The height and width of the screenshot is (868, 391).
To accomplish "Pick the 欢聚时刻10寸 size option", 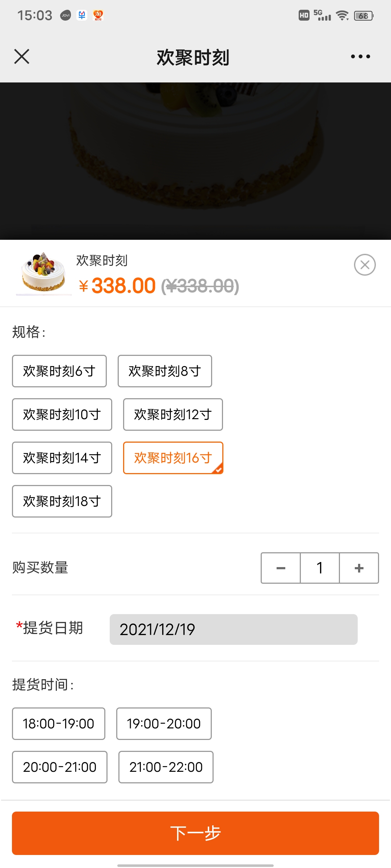I will click(x=62, y=414).
